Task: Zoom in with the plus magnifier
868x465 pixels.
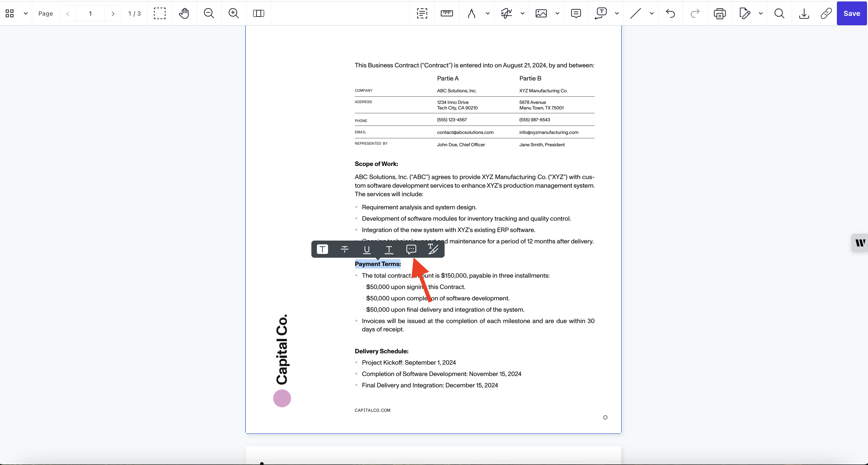Action: 233,13
